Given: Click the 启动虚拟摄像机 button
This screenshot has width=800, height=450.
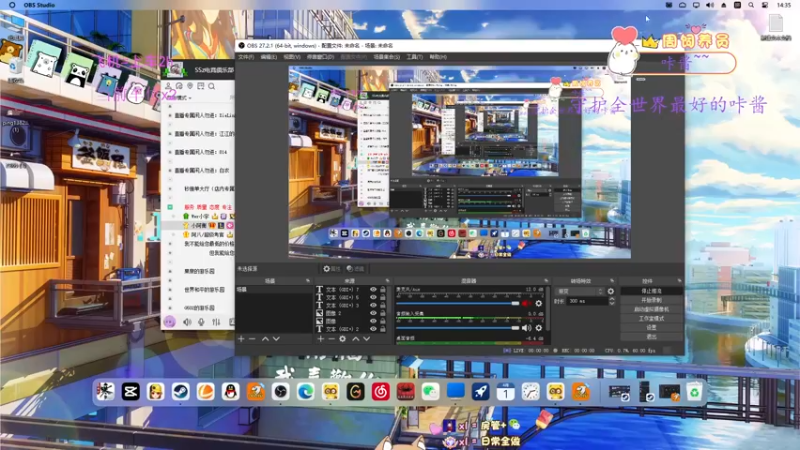Looking at the screenshot, I should point(652,309).
